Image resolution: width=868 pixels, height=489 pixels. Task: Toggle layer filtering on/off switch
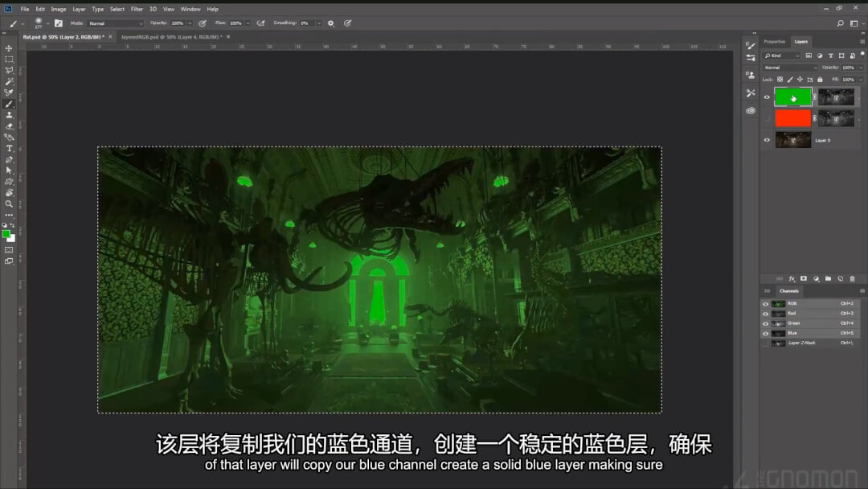[862, 54]
